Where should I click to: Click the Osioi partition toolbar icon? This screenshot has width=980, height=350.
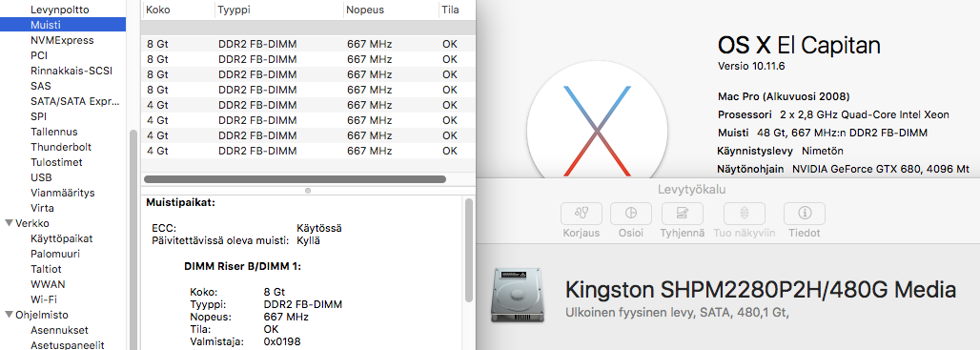pos(631,214)
